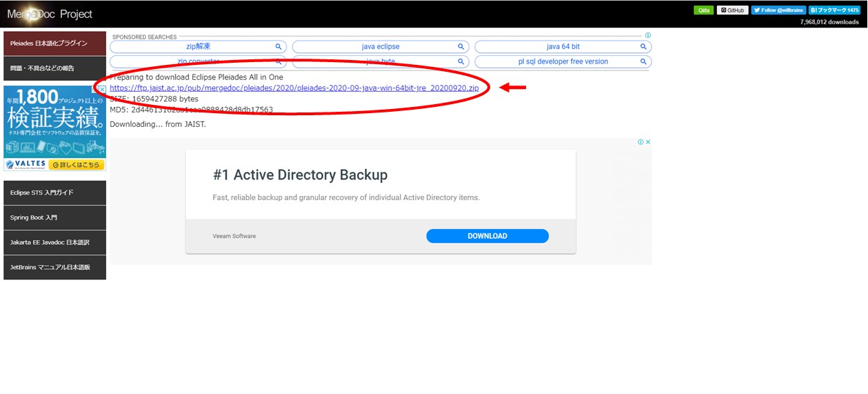Click search icon in 'zip converter' pill
Screen dimensions: 868x394
pyautogui.click(x=279, y=61)
